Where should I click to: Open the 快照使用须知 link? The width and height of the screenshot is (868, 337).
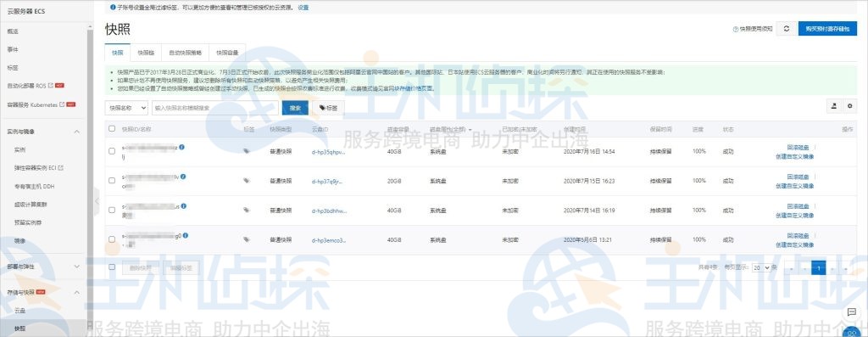pyautogui.click(x=756, y=29)
